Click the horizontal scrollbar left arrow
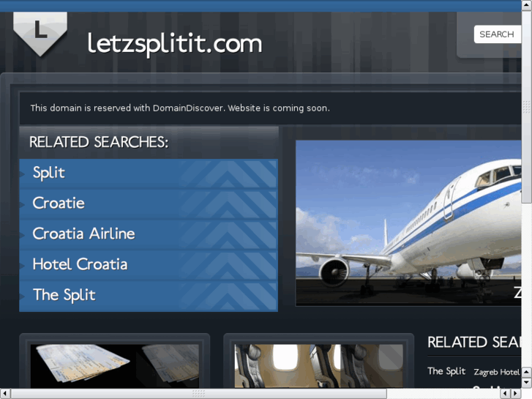Image resolution: width=532 pixels, height=399 pixels. coord(4,394)
